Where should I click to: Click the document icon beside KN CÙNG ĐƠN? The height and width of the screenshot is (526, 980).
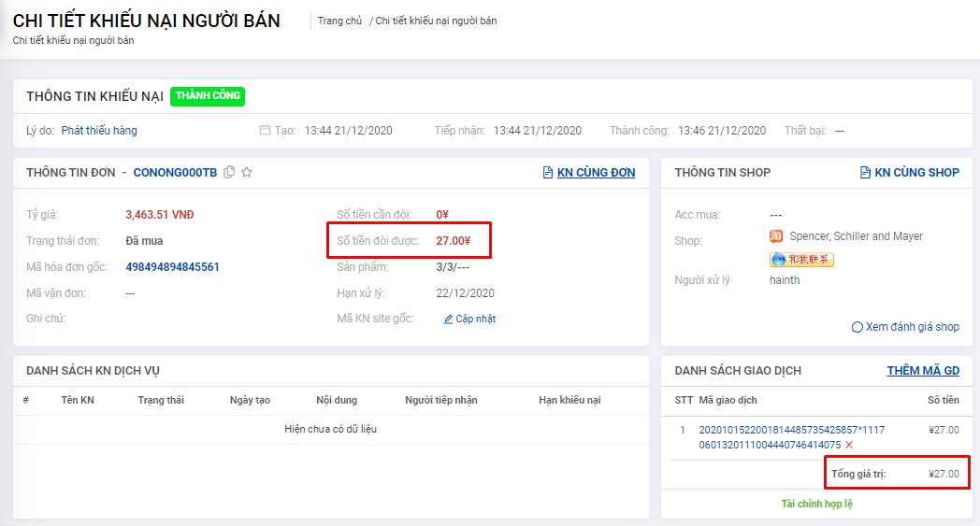point(548,172)
